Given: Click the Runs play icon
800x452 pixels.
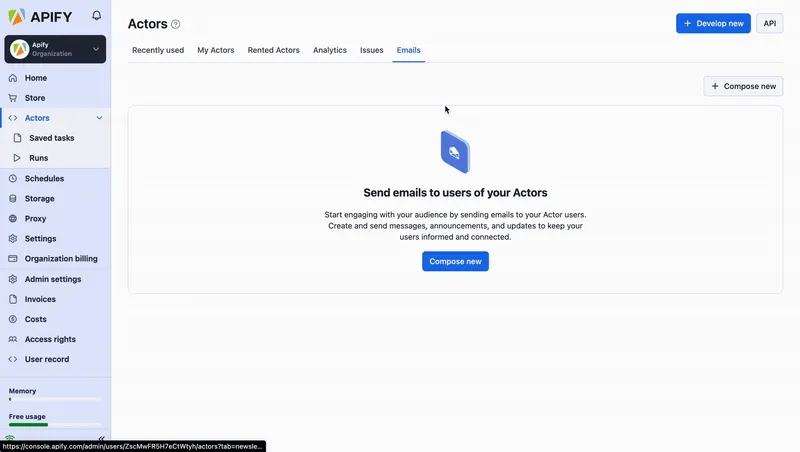Looking at the screenshot, I should click(x=17, y=158).
